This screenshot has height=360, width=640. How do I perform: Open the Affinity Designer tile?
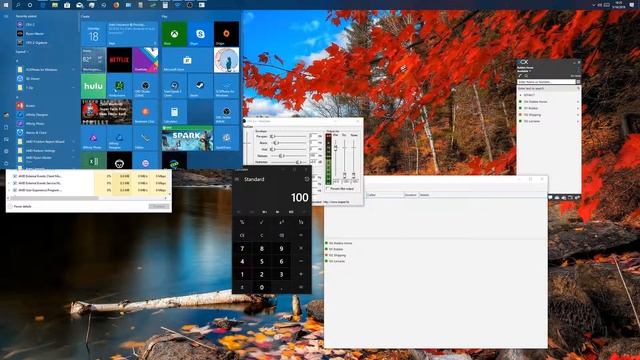119,138
